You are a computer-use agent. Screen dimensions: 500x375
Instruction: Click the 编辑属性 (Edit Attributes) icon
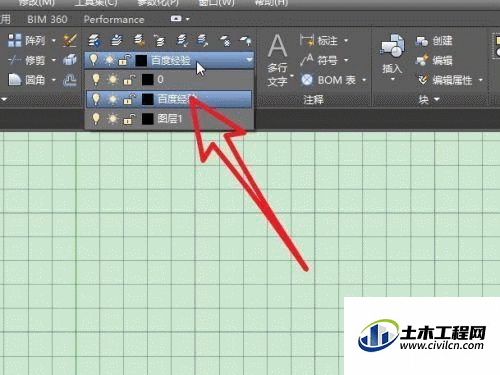422,80
